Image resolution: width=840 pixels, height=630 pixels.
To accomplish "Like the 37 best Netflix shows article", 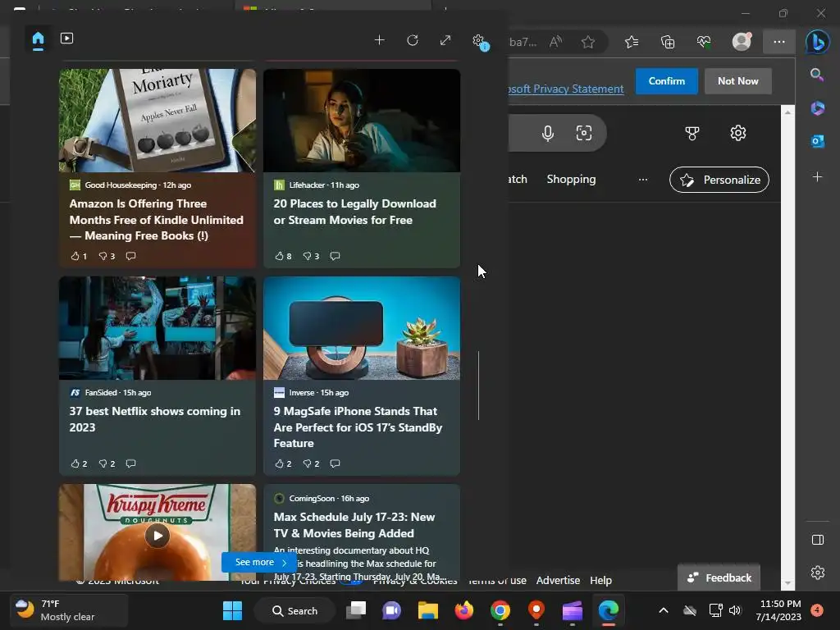I will pyautogui.click(x=79, y=463).
